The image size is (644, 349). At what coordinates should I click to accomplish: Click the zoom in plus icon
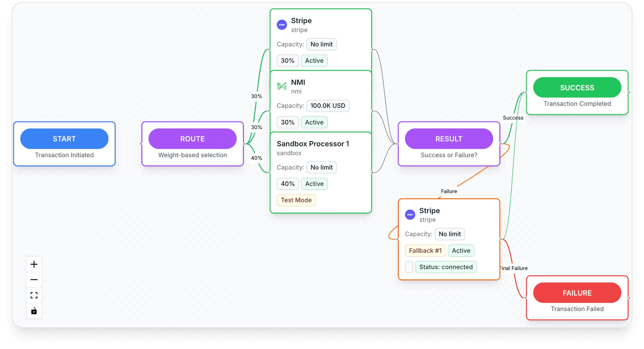pos(34,264)
